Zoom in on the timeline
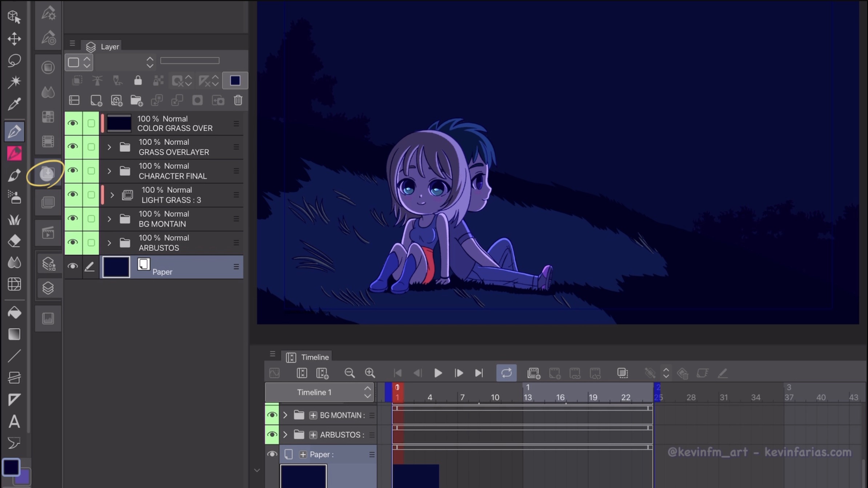This screenshot has width=868, height=488. (x=370, y=373)
